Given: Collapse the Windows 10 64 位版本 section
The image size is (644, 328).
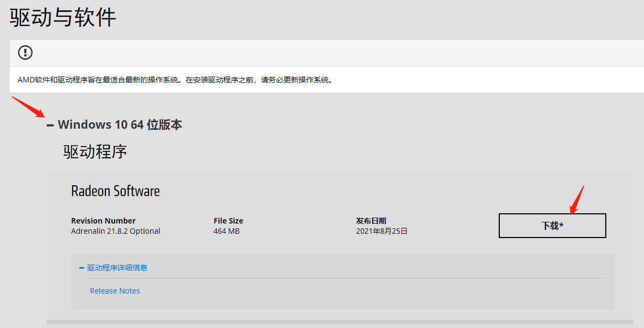Looking at the screenshot, I should 114,124.
